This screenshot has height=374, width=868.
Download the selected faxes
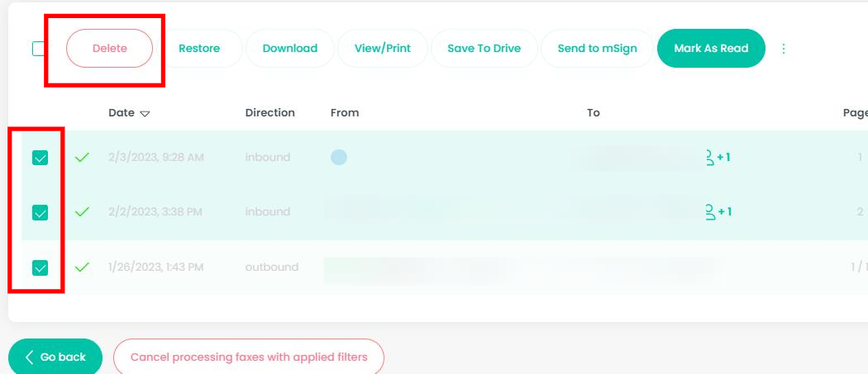(290, 48)
